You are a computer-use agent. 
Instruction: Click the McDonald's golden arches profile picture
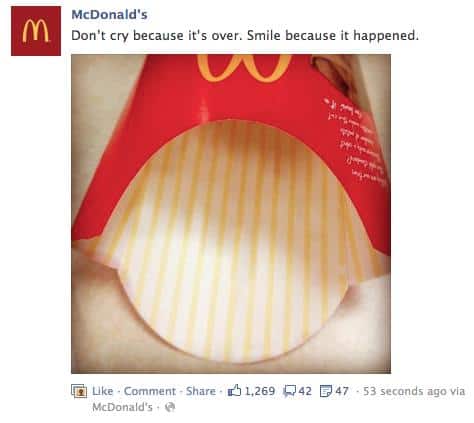point(36,31)
